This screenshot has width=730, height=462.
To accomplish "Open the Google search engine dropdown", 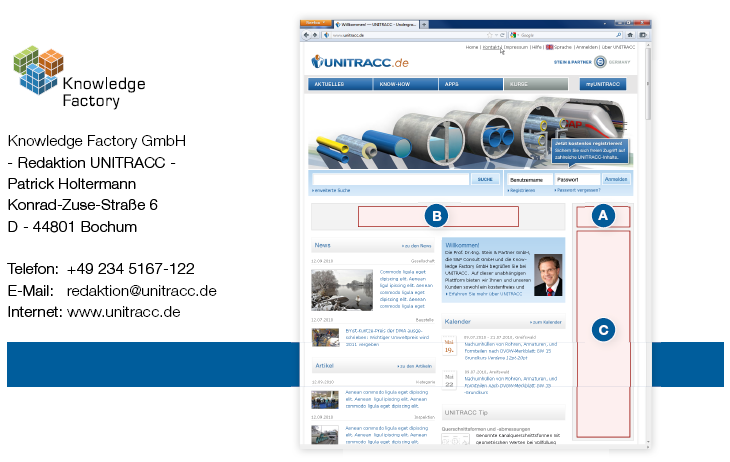I will [x=511, y=34].
